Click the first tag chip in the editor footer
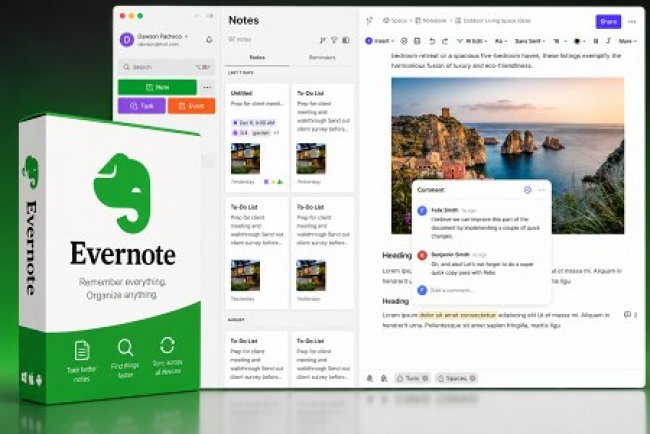 click(412, 378)
